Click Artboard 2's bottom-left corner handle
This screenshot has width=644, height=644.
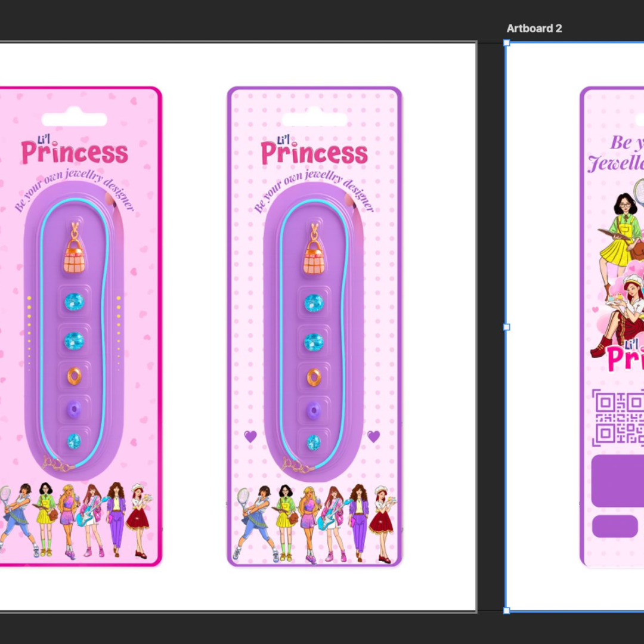[506, 611]
